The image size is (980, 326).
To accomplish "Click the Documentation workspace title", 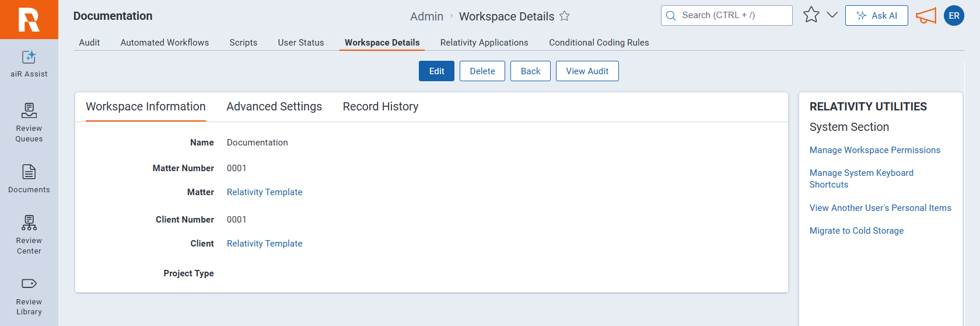I will (x=113, y=16).
